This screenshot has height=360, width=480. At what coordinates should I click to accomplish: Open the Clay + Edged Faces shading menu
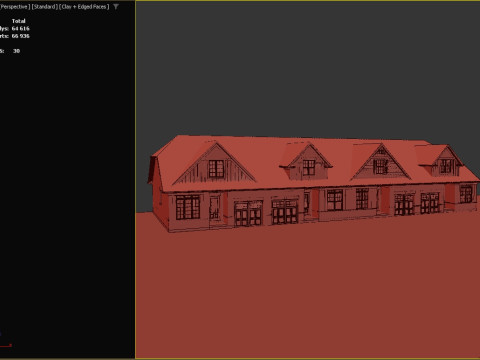tap(84, 7)
